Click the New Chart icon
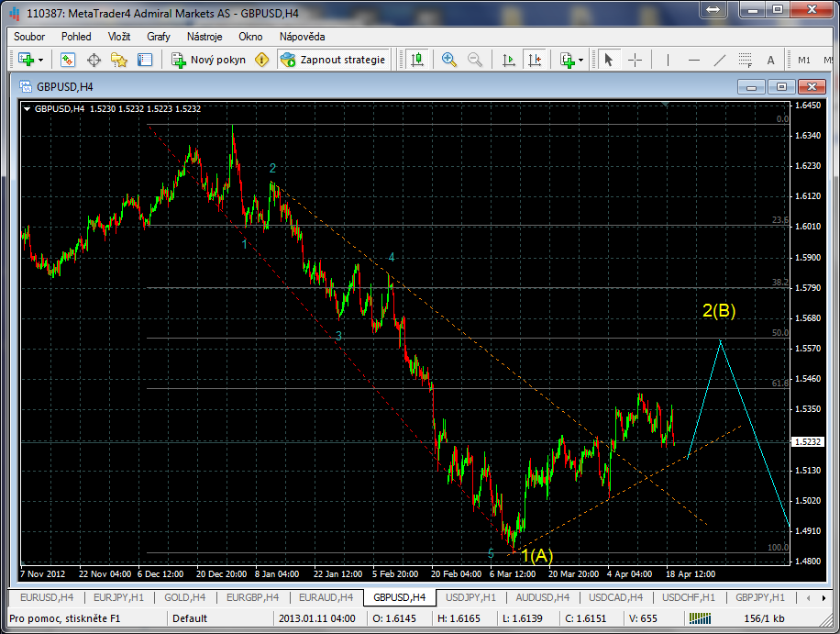Screen dimensions: 840x634 pyautogui.click(x=25, y=60)
